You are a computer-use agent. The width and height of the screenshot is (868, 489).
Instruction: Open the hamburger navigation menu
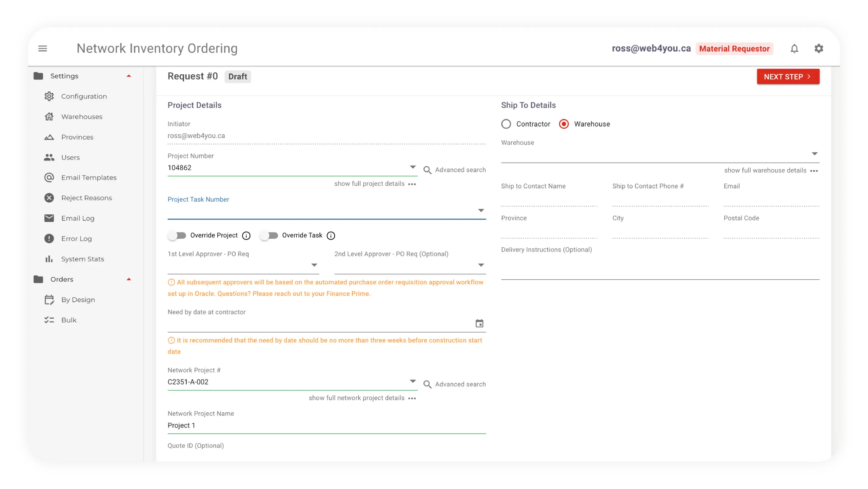point(42,49)
